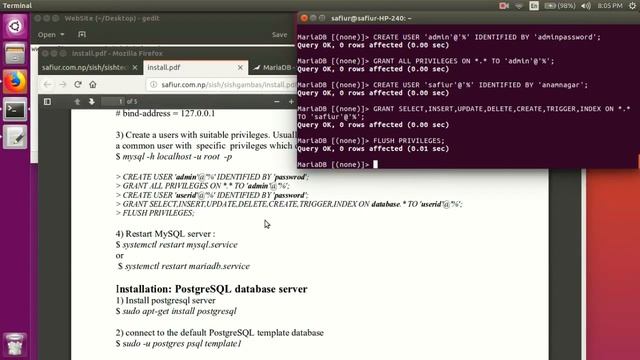This screenshot has width=640, height=360.
Task: Open Terminal icon in the launcher
Action: [x=15, y=109]
